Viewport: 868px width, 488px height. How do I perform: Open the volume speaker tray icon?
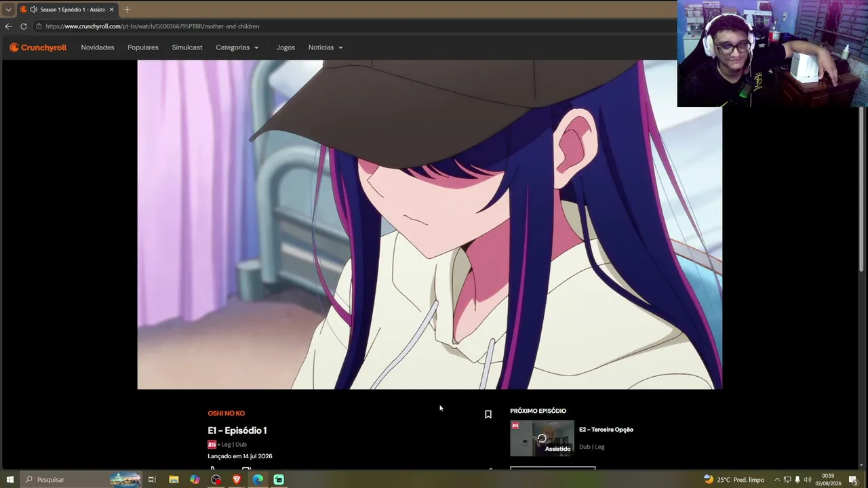[x=808, y=480]
